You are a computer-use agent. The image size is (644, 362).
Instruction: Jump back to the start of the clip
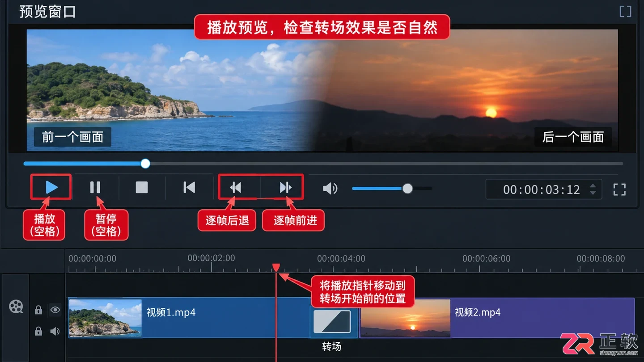pos(189,187)
